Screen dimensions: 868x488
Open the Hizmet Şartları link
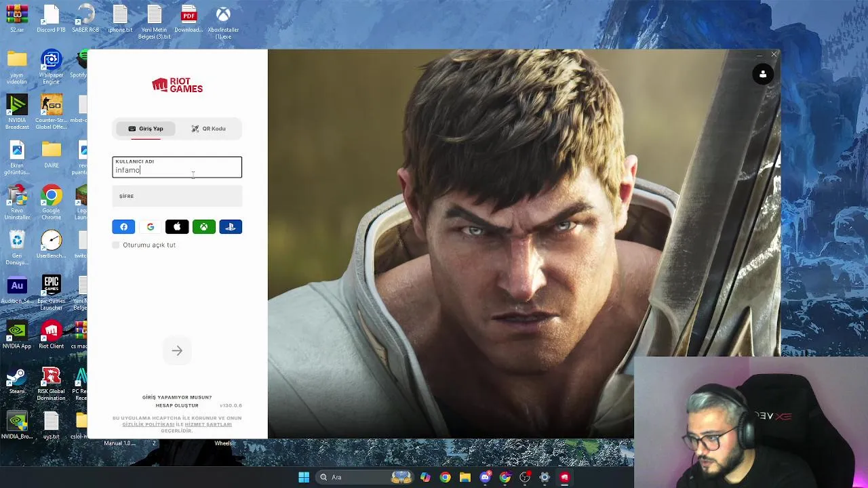tap(208, 424)
